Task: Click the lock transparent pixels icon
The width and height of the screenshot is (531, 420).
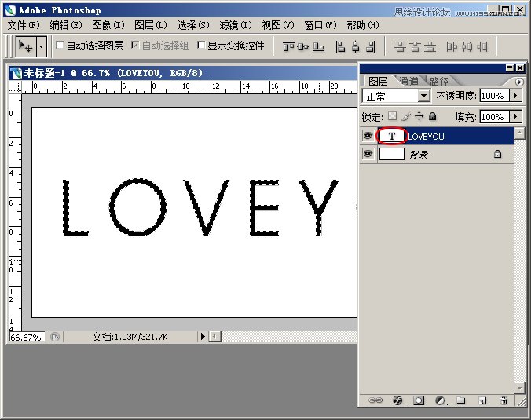Action: tap(392, 116)
